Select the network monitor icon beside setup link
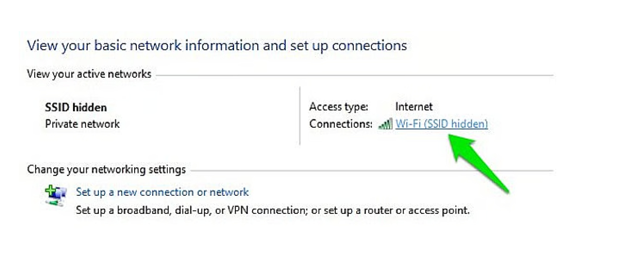This screenshot has width=644, height=260. (x=55, y=195)
